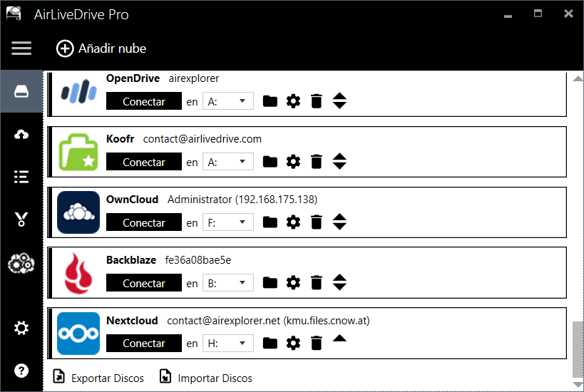Viewport: 584px width, 392px height.
Task: Open the cloud upload sidebar section
Action: coord(21,135)
